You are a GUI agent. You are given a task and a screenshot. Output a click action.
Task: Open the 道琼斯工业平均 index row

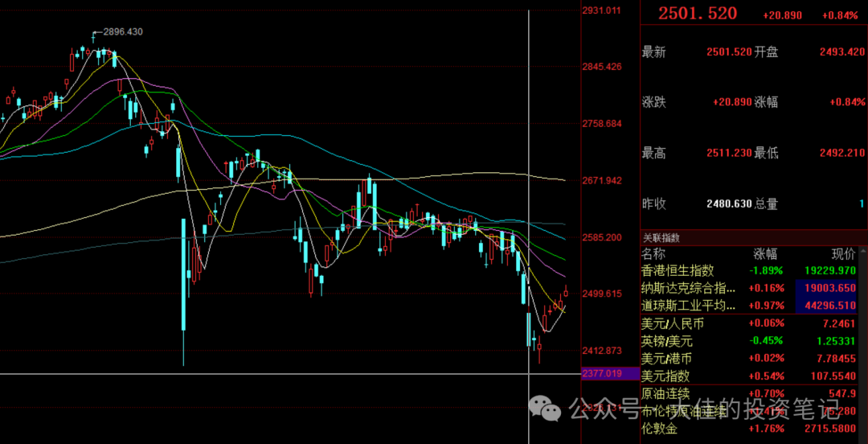pos(753,306)
